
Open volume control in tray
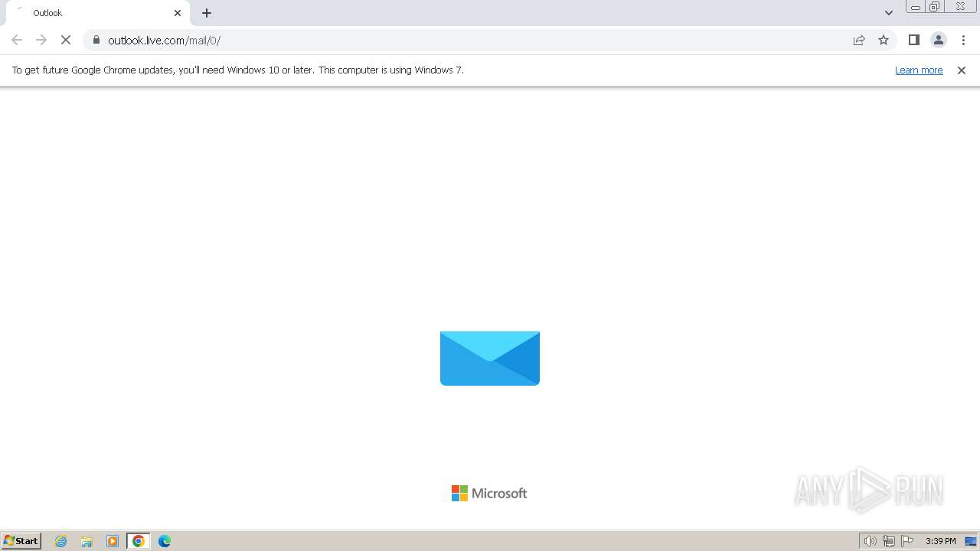[x=871, y=541]
